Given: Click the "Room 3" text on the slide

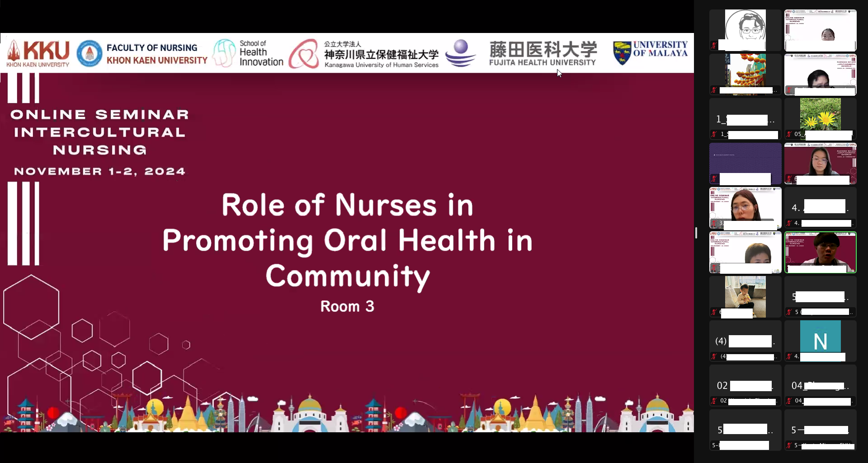Looking at the screenshot, I should (x=347, y=306).
